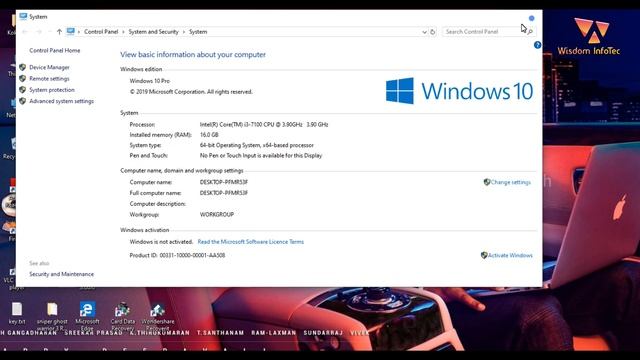Click System and Security in the breadcrumb

coord(153,31)
